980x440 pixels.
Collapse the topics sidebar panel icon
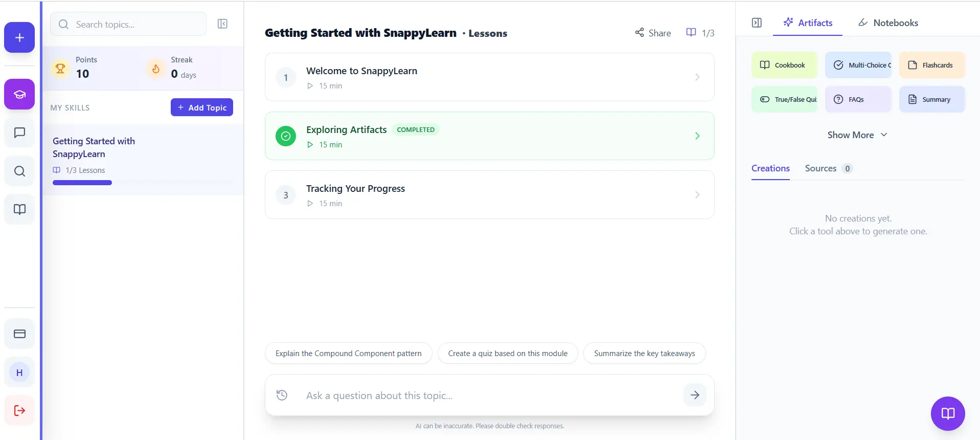222,24
